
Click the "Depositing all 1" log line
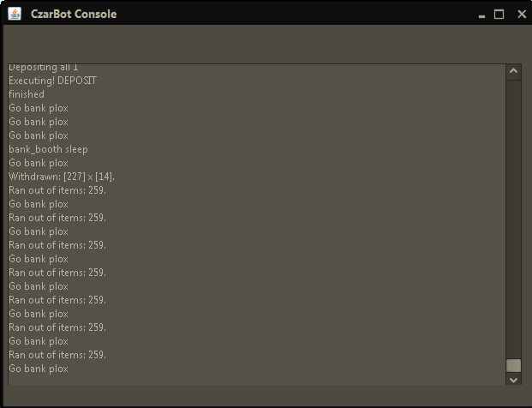pos(43,68)
